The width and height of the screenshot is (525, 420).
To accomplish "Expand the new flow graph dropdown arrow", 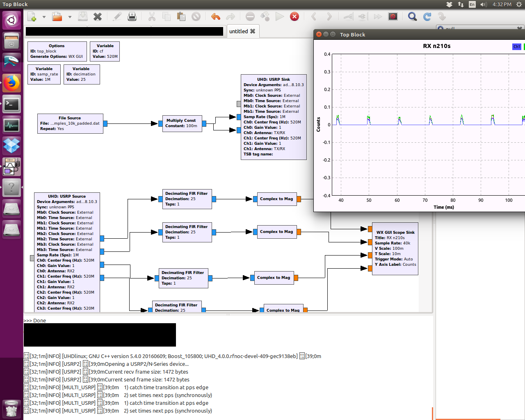I will click(x=44, y=17).
